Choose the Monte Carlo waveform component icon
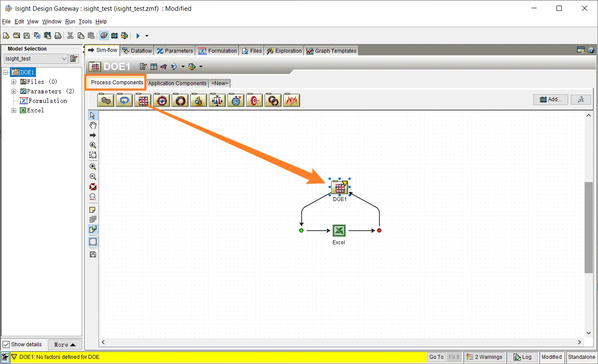 pyautogui.click(x=291, y=100)
